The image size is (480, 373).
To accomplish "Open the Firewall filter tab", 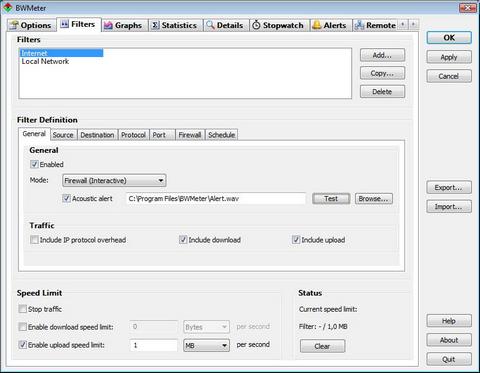I will (x=190, y=135).
